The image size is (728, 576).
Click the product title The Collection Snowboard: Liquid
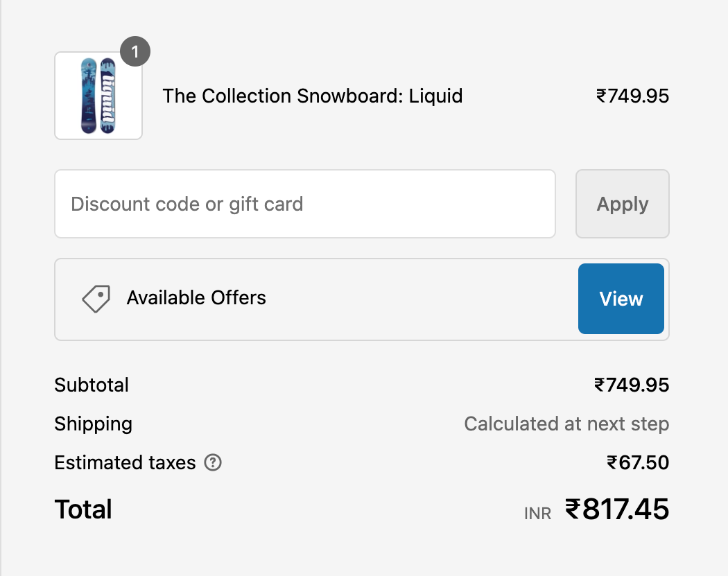pyautogui.click(x=312, y=96)
